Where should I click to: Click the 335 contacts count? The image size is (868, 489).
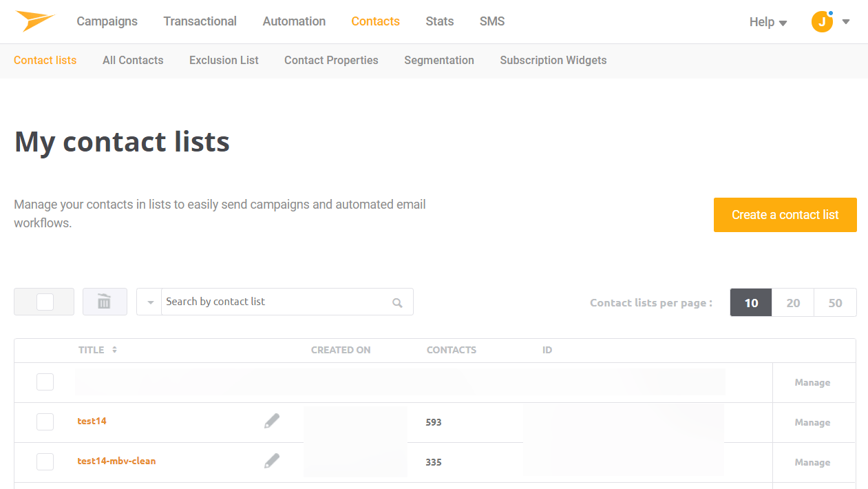(434, 462)
